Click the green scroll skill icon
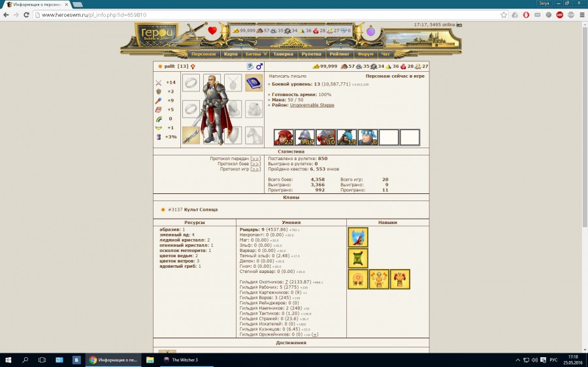Image resolution: width=588 pixels, height=367 pixels. [358, 259]
